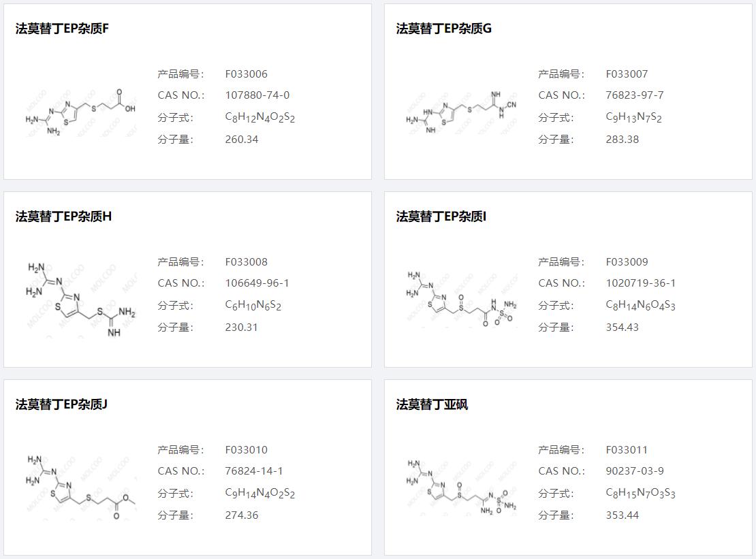This screenshot has height=559, width=756.
Task: Select the 法莫替丁亚砜 chemical structure thumbnail
Action: pyautogui.click(x=461, y=488)
